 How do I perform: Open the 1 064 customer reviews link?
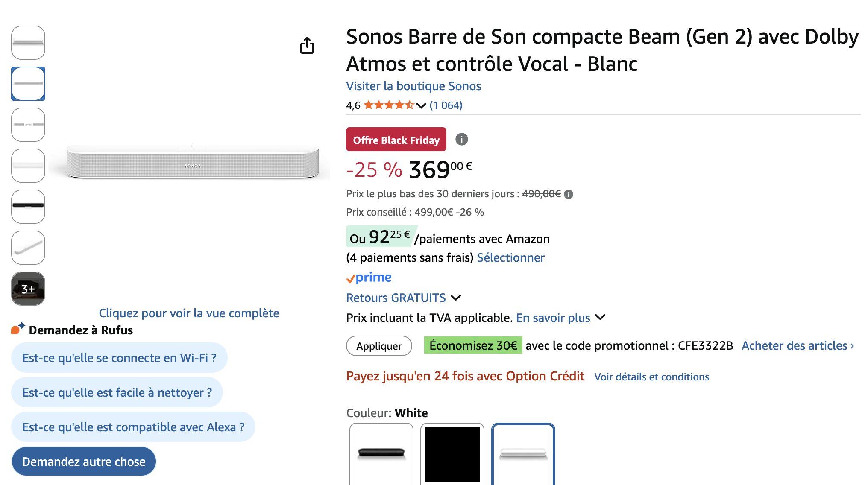[x=446, y=105]
